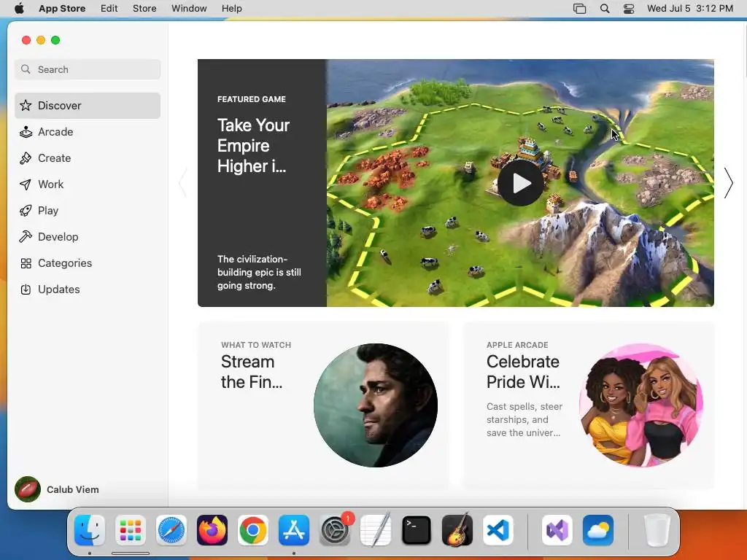Image resolution: width=747 pixels, height=560 pixels.
Task: Minimize the App Store window
Action: tap(41, 40)
